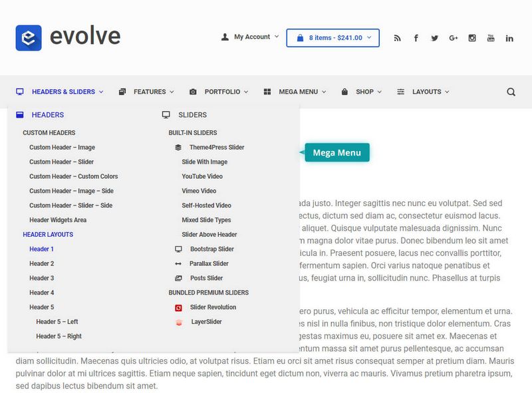
Task: Click the Theme4Press Slider layers icon
Action: point(178,147)
